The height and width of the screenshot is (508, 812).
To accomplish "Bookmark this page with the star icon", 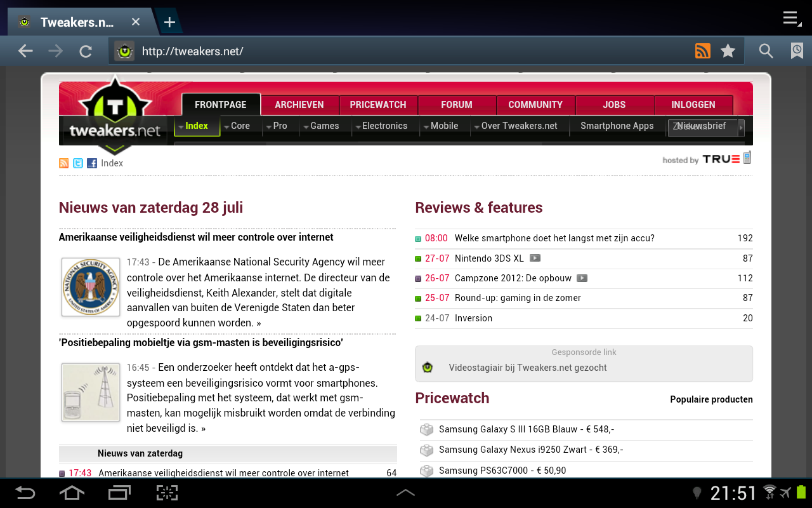I will (x=728, y=51).
